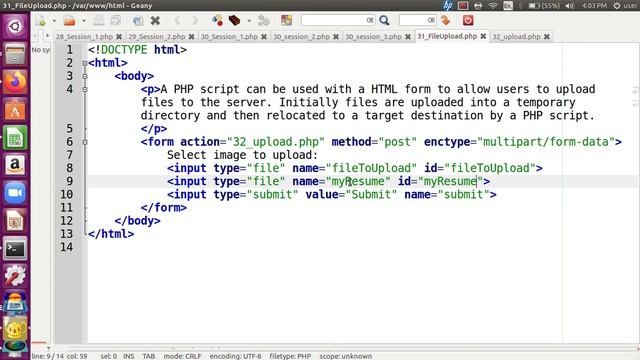Close the 28_Session_1.php tab
The width and height of the screenshot is (640, 360).
click(119, 37)
